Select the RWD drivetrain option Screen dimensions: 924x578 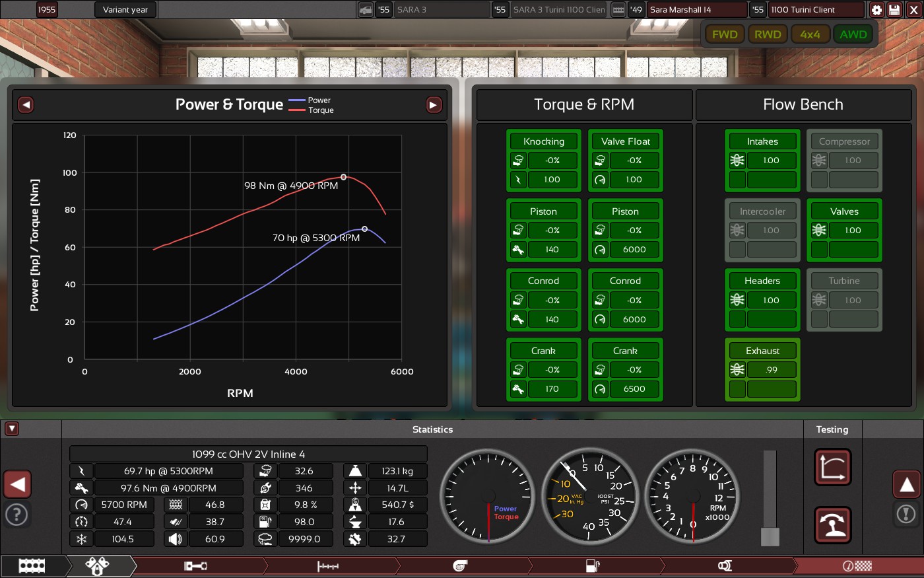[768, 34]
